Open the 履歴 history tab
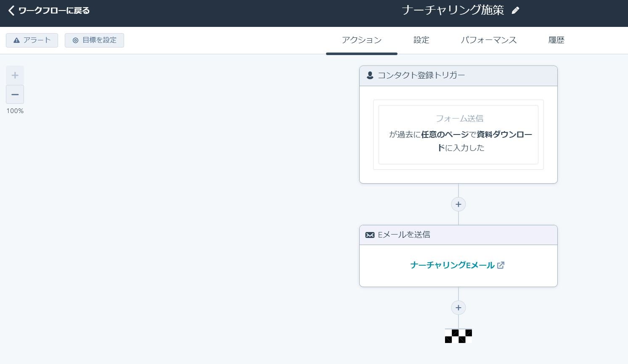The image size is (628, 364). 556,40
